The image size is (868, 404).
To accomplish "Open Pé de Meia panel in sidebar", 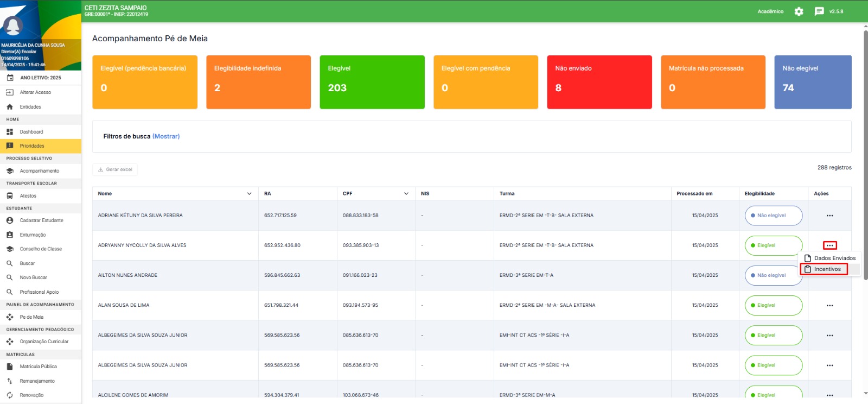I will pyautogui.click(x=31, y=317).
